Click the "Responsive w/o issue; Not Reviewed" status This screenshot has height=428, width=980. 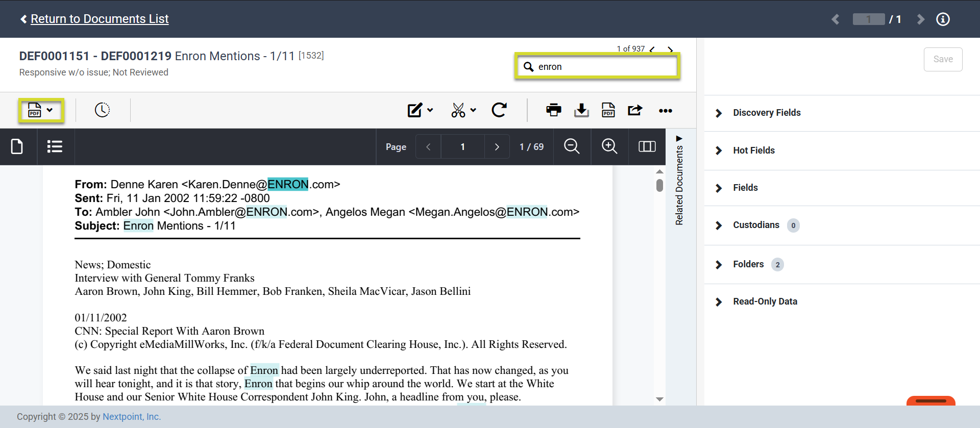pyautogui.click(x=94, y=72)
